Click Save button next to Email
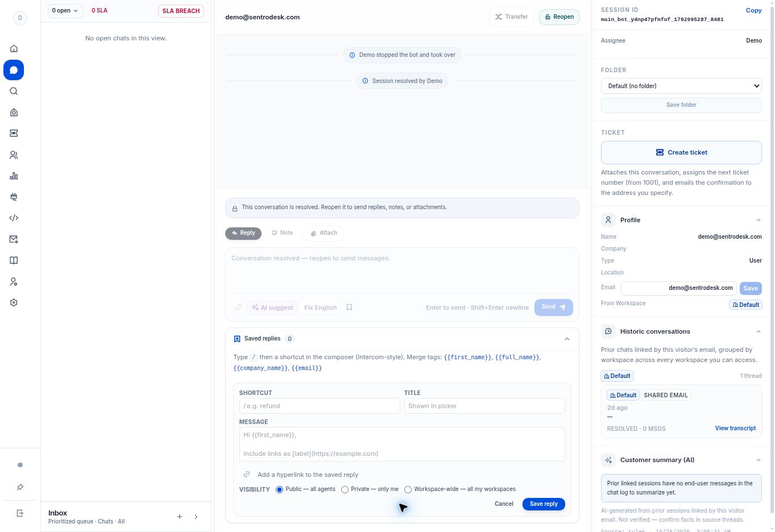Screen dimensions: 775x532 [751, 288]
